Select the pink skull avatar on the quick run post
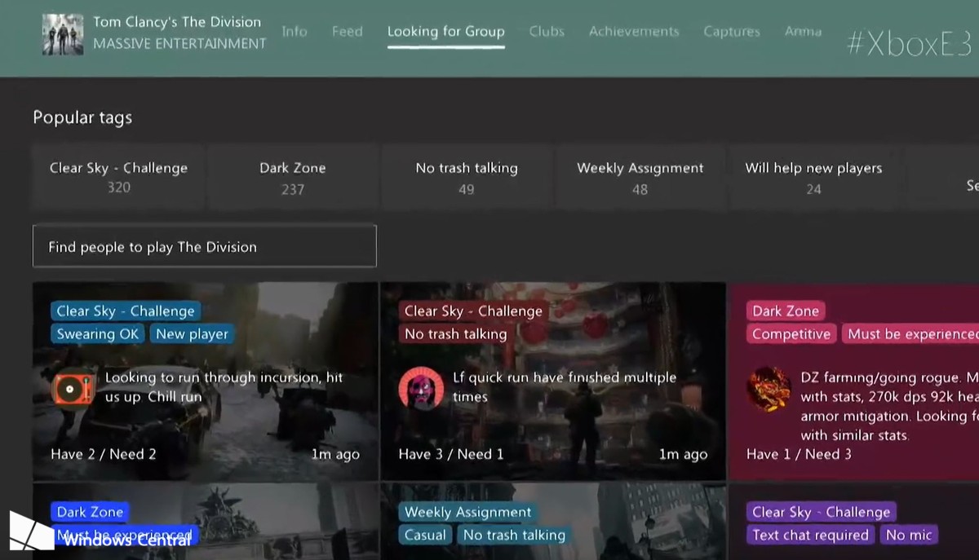The height and width of the screenshot is (560, 979). coord(421,388)
